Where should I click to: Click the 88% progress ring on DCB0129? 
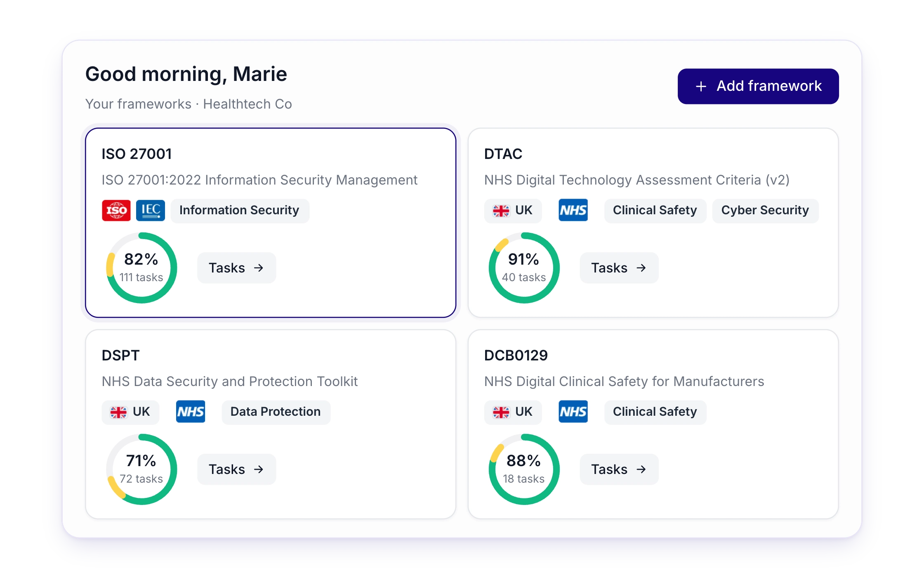pos(524,469)
